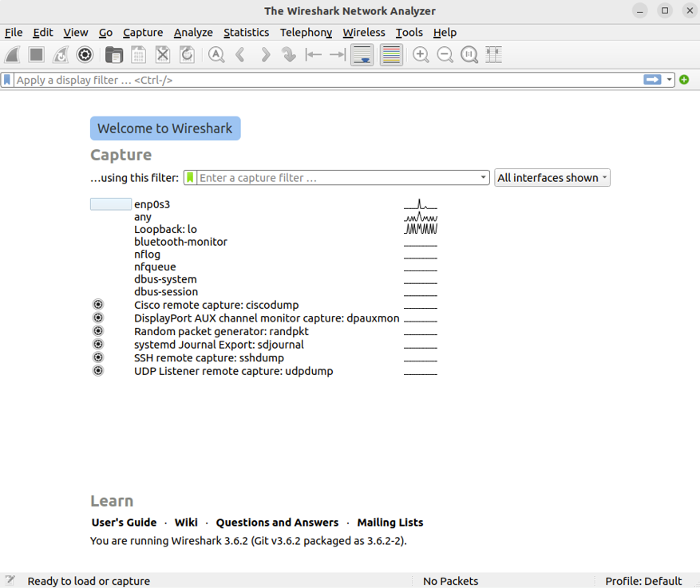This screenshot has width=700, height=588.
Task: Add display filter button plus icon
Action: (684, 80)
